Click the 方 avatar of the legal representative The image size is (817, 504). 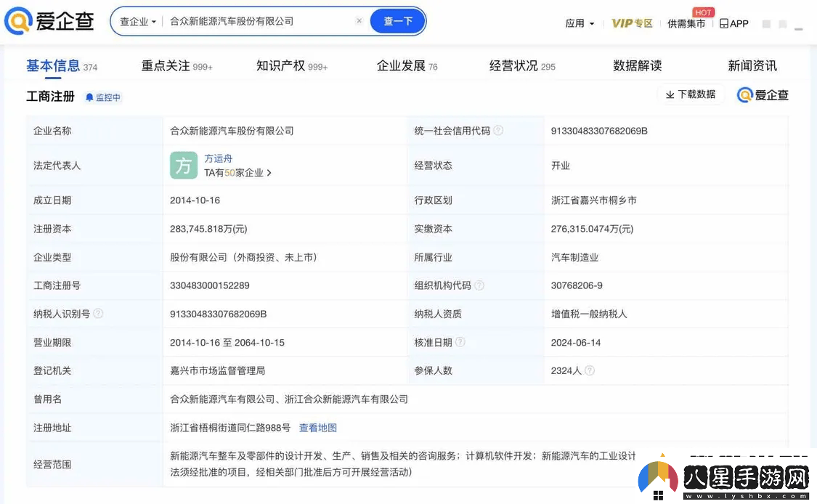click(184, 166)
